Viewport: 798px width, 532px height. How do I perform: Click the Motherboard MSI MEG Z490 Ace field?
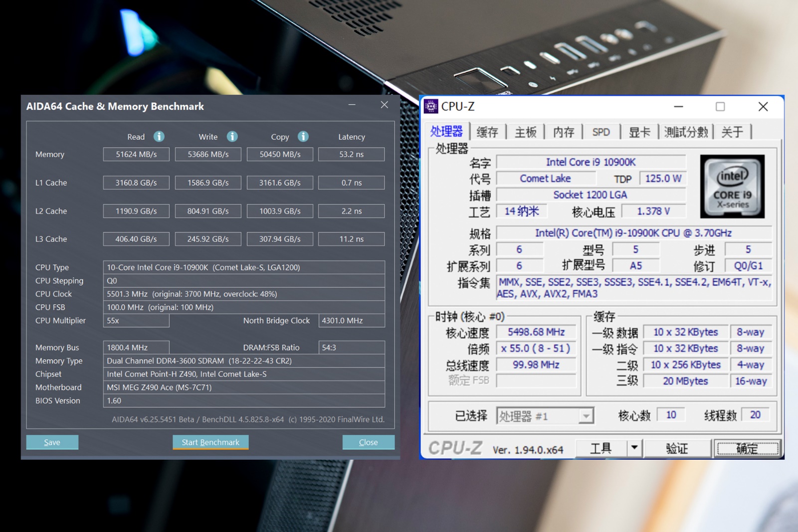[x=244, y=387]
